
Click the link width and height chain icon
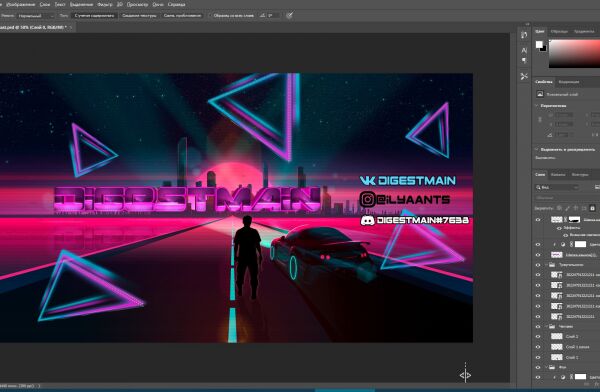click(540, 119)
